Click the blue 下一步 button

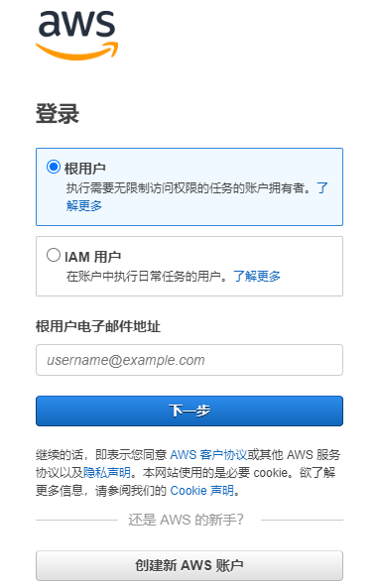coord(189,411)
